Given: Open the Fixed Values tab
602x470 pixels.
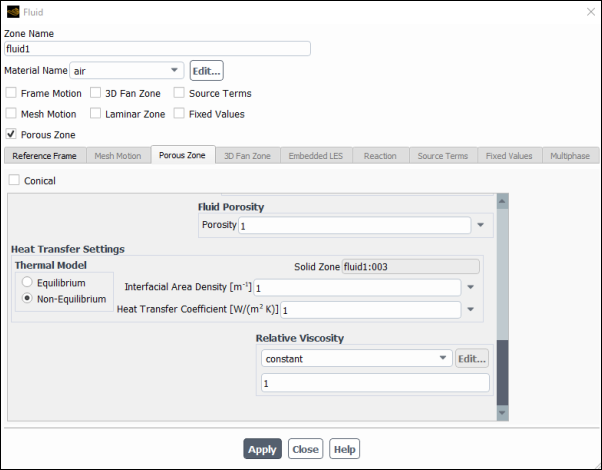Looking at the screenshot, I should coord(509,156).
